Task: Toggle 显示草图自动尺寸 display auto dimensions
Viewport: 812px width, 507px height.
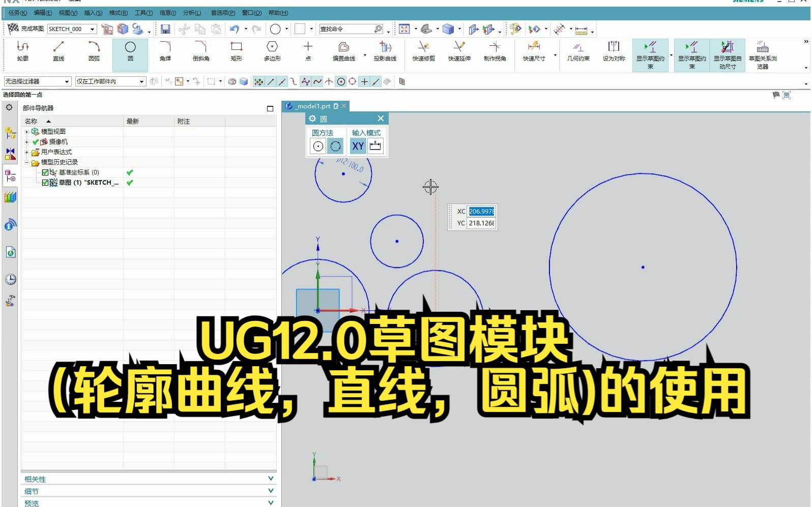Action: click(x=728, y=55)
